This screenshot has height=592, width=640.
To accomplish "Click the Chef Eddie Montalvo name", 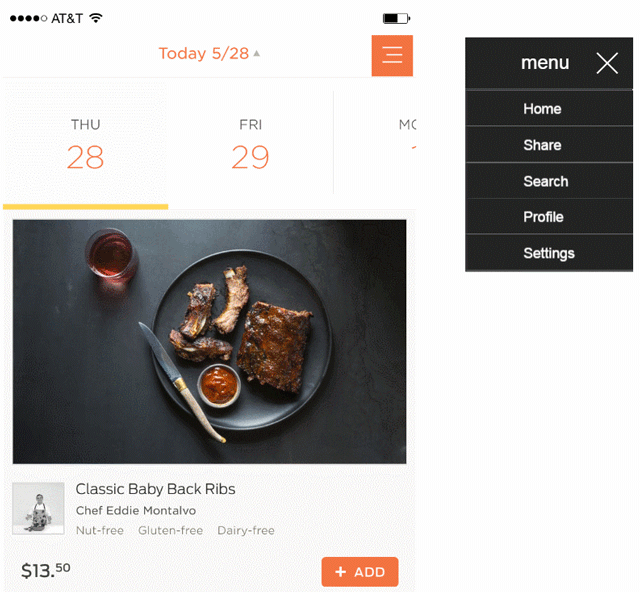I will [136, 511].
